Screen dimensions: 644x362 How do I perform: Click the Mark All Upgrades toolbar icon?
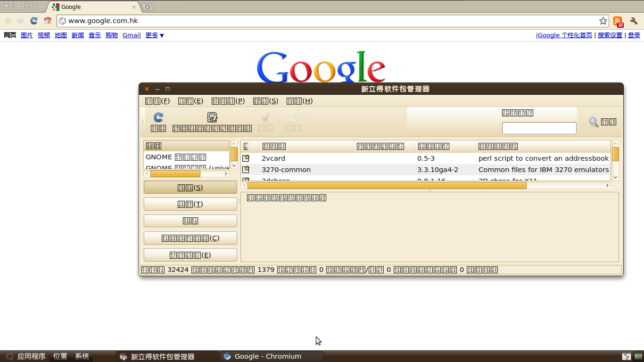[x=212, y=118]
